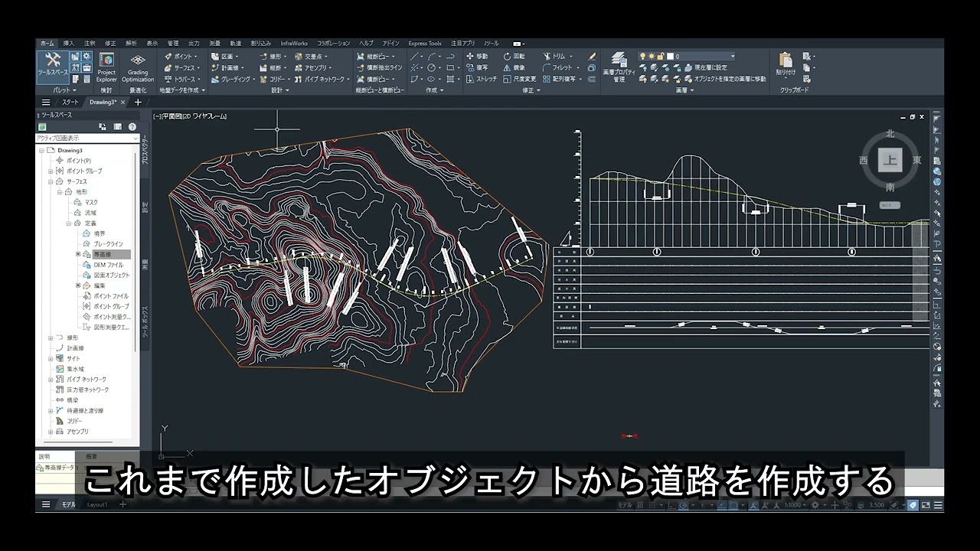
Task: Add a new drawing tab with plus
Action: (x=138, y=102)
